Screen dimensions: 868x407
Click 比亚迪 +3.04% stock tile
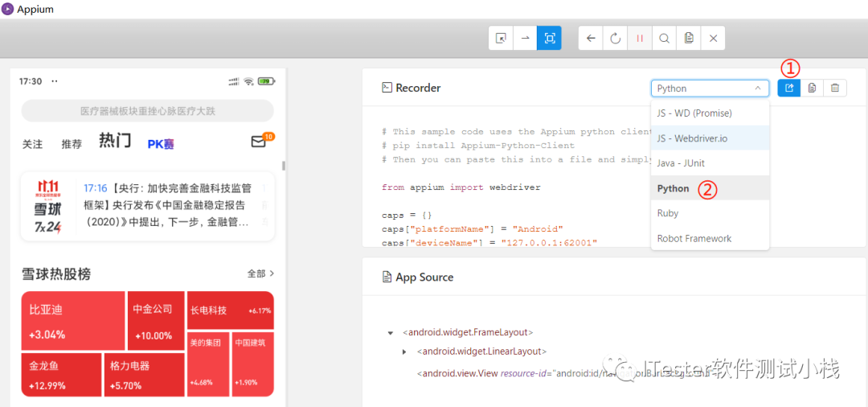click(x=73, y=321)
